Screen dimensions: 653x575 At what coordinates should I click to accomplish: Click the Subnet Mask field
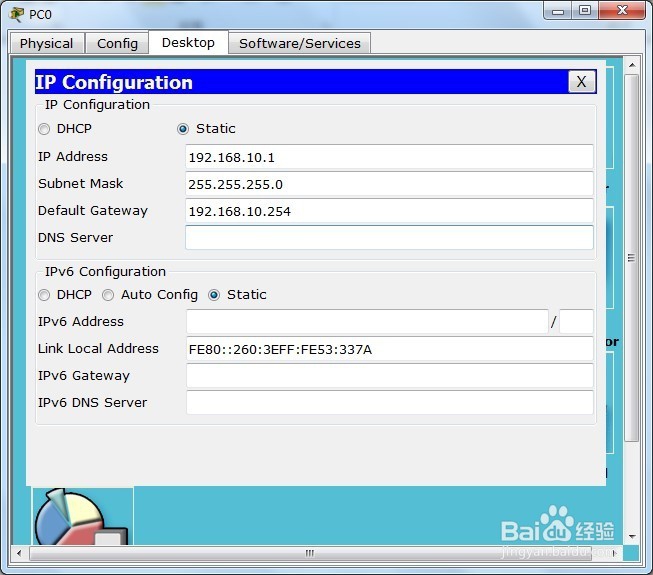(389, 184)
